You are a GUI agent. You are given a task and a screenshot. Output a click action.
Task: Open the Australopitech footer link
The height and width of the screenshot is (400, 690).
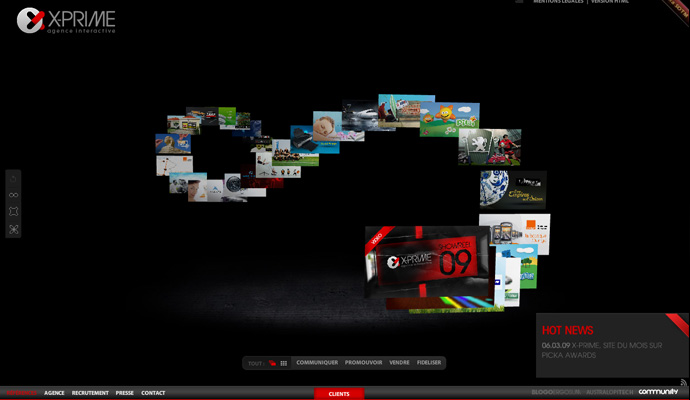[x=609, y=392]
